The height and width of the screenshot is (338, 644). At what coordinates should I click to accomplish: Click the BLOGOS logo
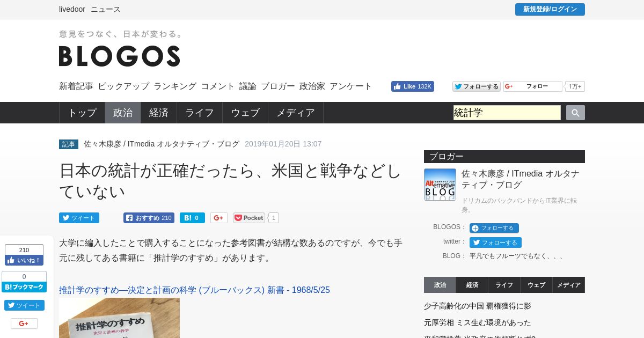120,56
